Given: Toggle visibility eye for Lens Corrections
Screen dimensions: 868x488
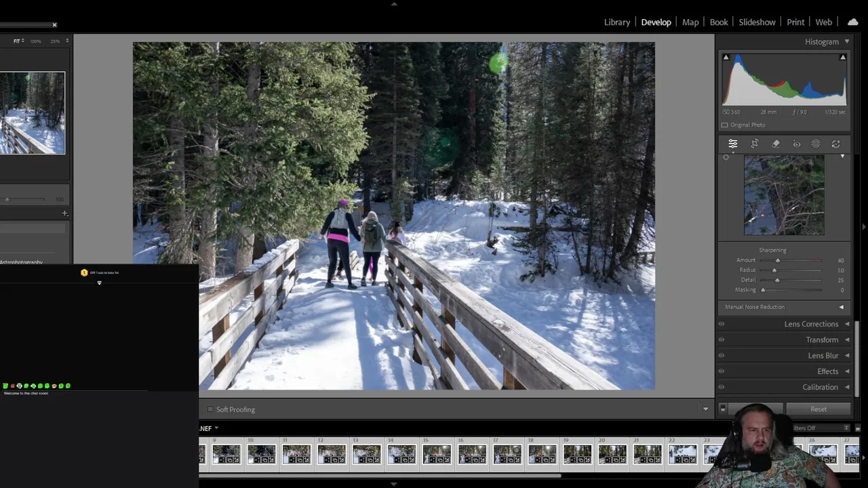Looking at the screenshot, I should [721, 324].
